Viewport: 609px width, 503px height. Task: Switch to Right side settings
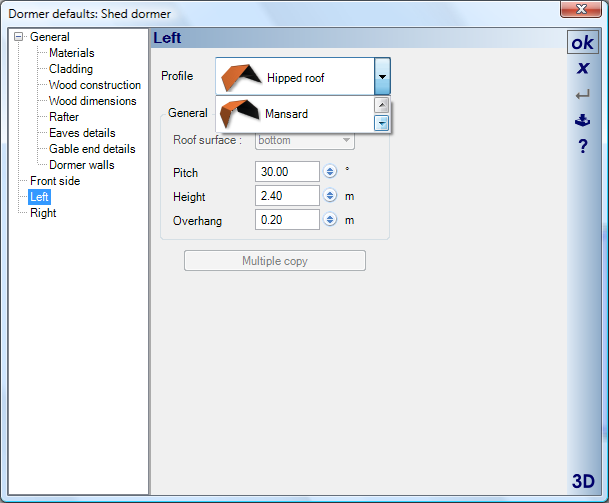click(x=43, y=213)
